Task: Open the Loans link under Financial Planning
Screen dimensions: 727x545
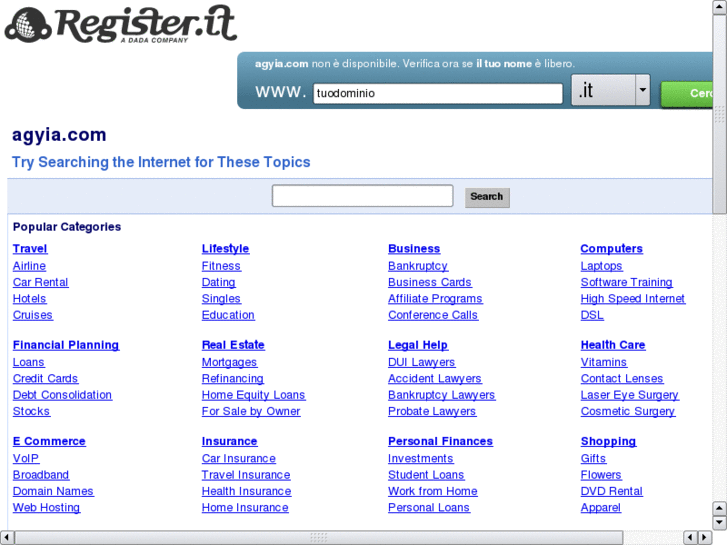Action: click(29, 362)
